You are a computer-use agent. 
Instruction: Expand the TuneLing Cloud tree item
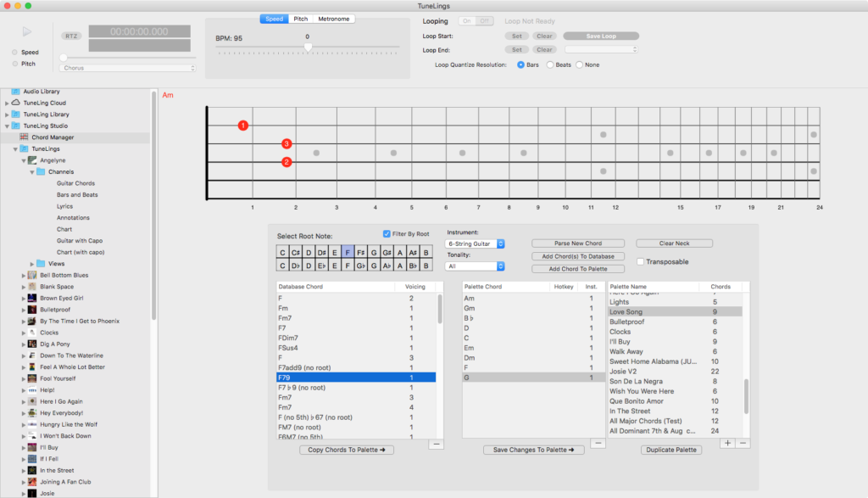(x=7, y=103)
